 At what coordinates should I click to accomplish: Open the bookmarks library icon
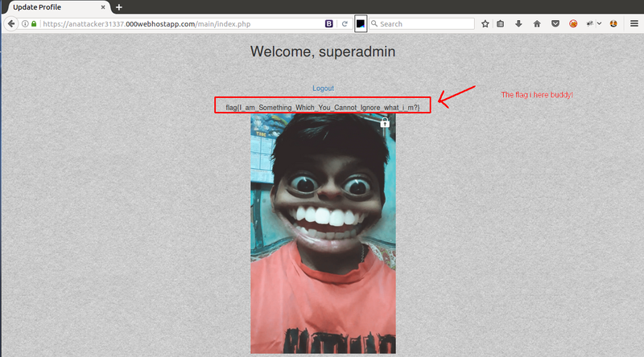point(501,24)
